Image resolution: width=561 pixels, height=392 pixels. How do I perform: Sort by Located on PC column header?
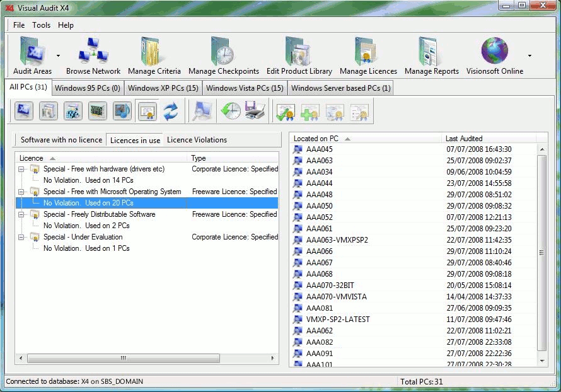pos(366,139)
